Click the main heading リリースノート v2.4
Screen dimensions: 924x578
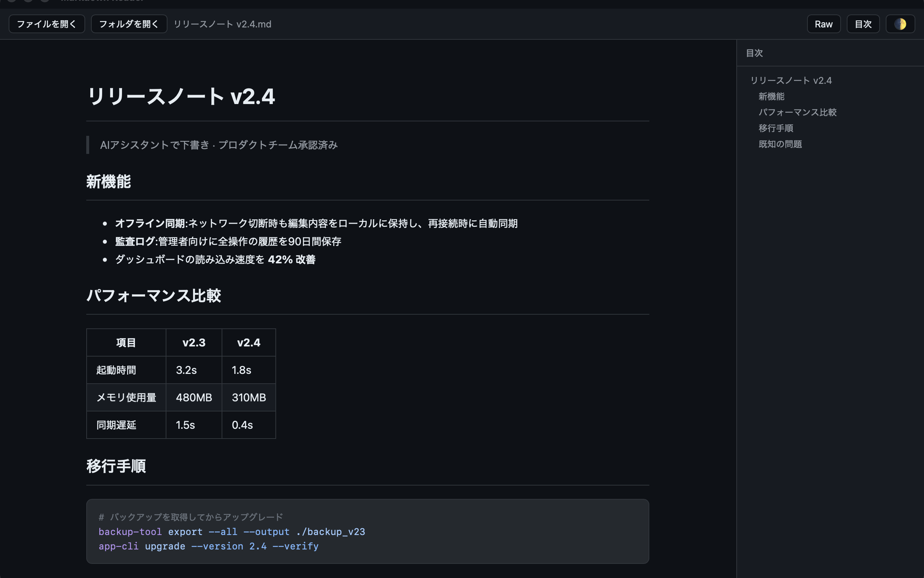180,96
